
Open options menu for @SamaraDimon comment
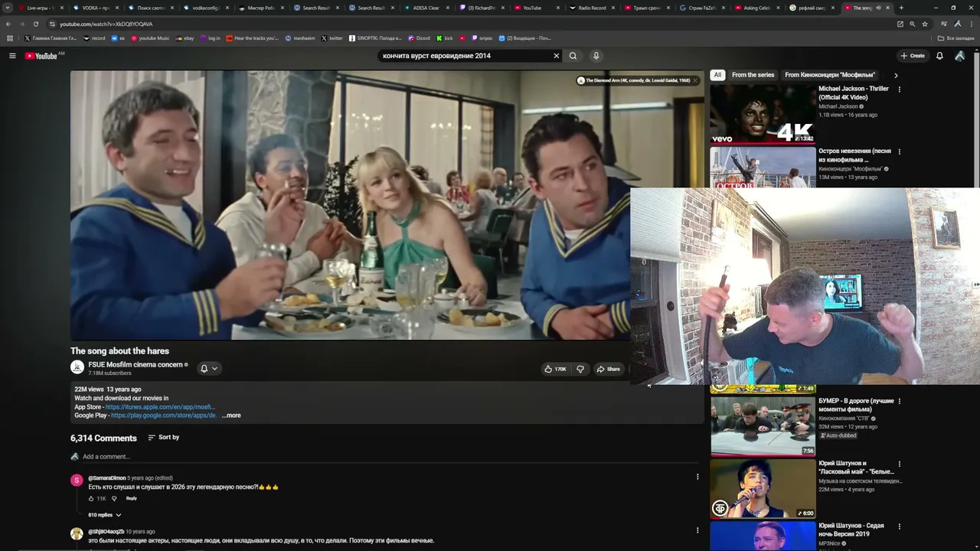(697, 477)
